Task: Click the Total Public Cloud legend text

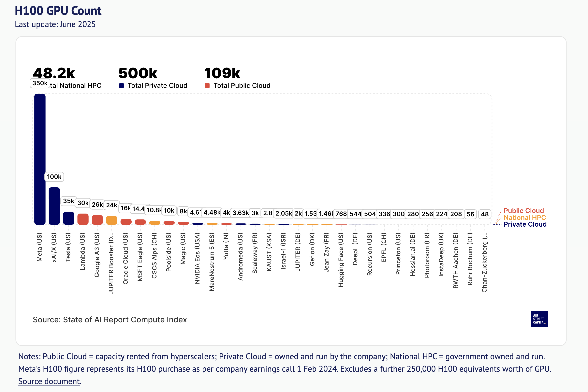Action: tap(242, 85)
